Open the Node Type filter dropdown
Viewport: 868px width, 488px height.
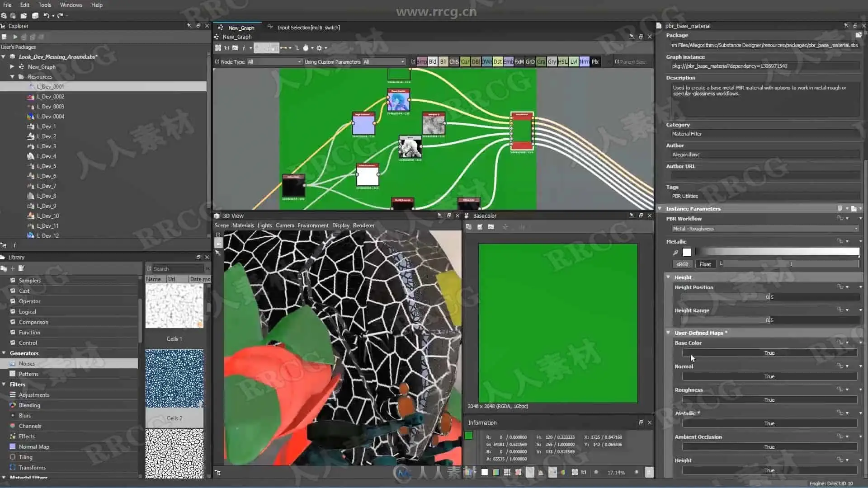coord(274,62)
